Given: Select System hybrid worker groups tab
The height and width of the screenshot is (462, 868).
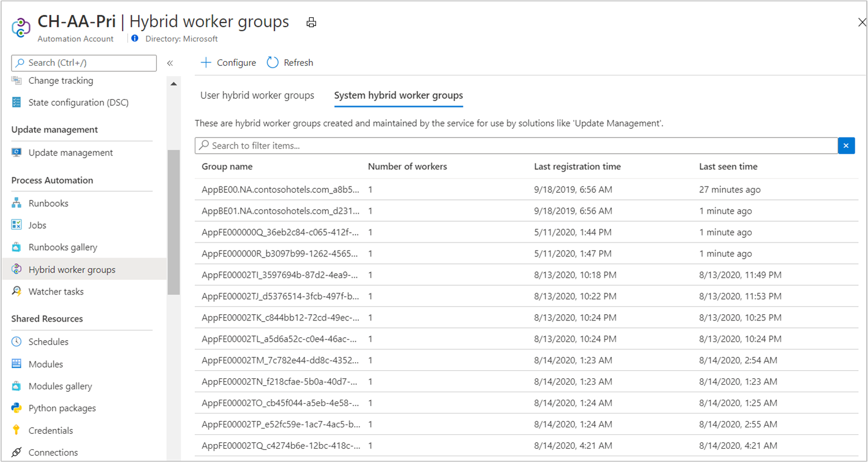Looking at the screenshot, I should pos(398,95).
